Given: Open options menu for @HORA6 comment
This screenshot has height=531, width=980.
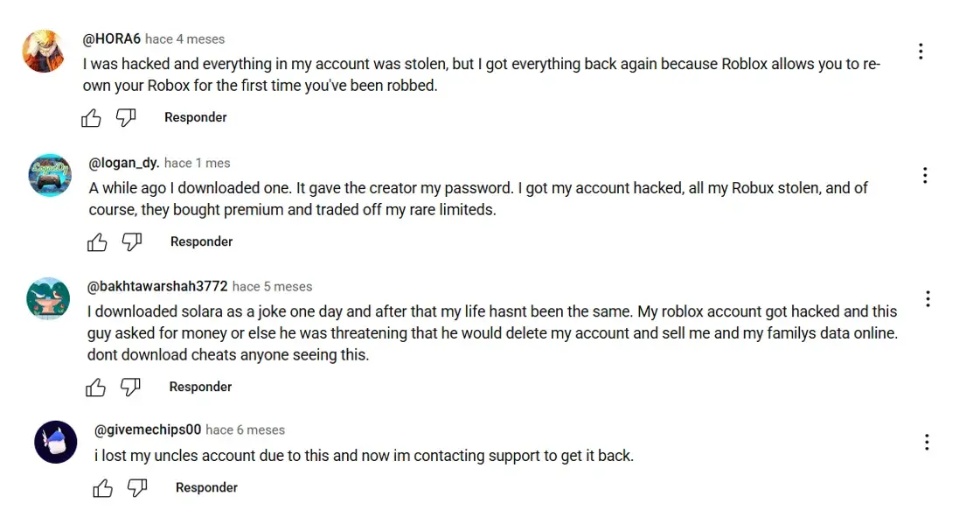Looking at the screenshot, I should point(921,52).
